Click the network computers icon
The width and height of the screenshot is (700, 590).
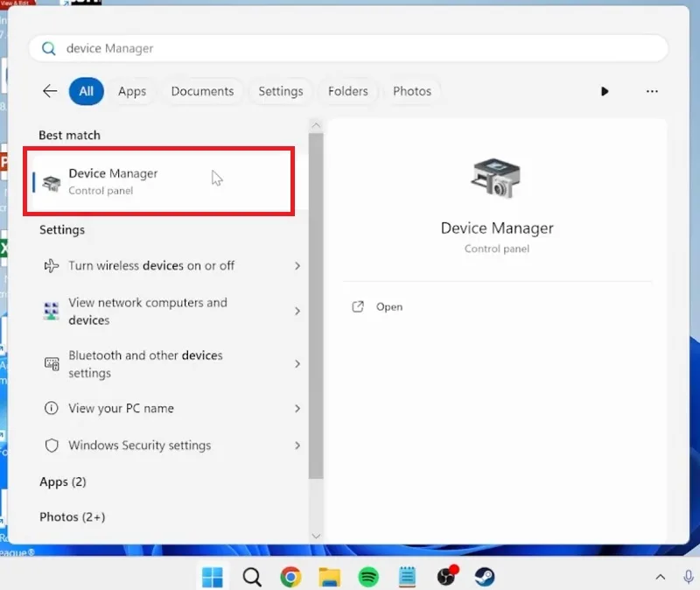coord(52,312)
